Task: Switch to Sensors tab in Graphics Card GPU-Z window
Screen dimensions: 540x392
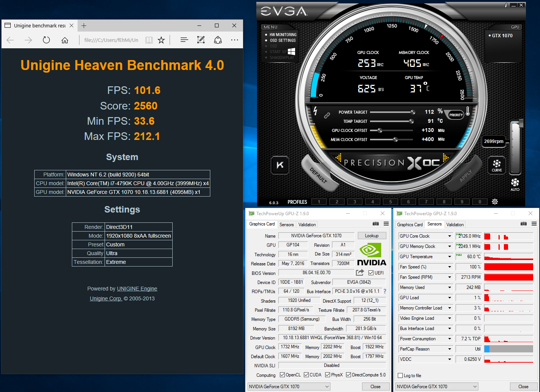Action: 287,225
